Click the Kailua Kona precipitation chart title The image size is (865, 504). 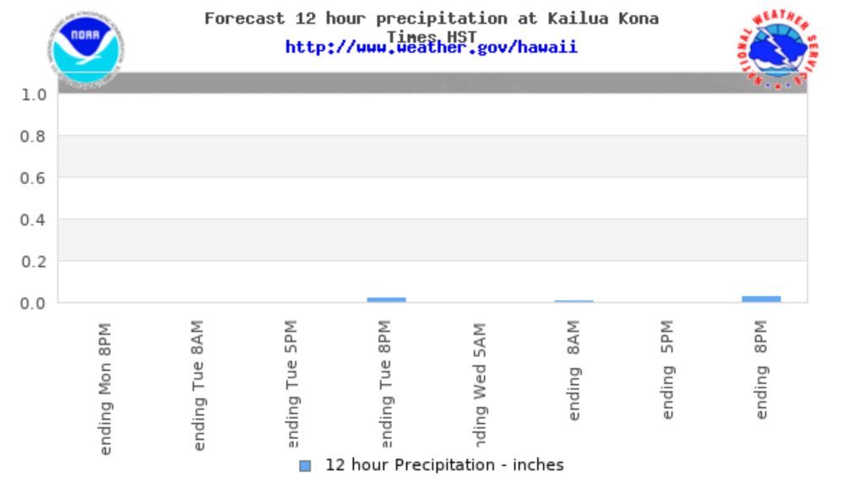tap(431, 19)
